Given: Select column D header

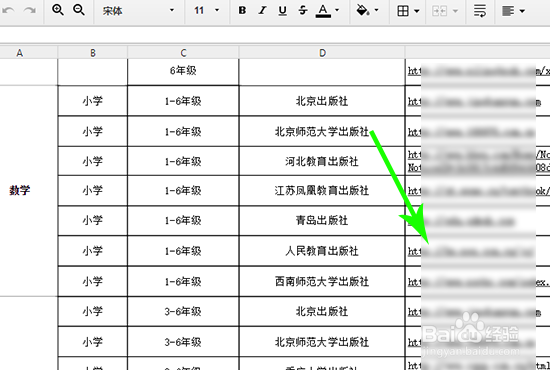Looking at the screenshot, I should (x=322, y=53).
